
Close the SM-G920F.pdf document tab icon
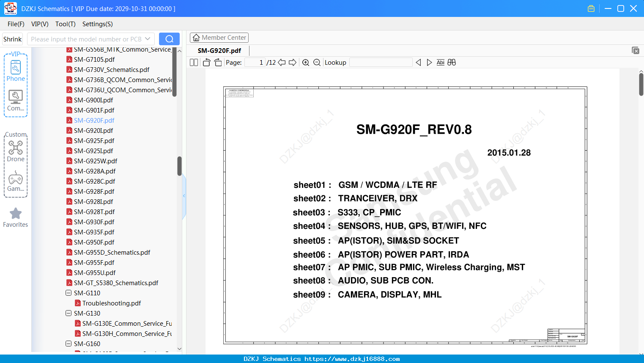(x=636, y=50)
